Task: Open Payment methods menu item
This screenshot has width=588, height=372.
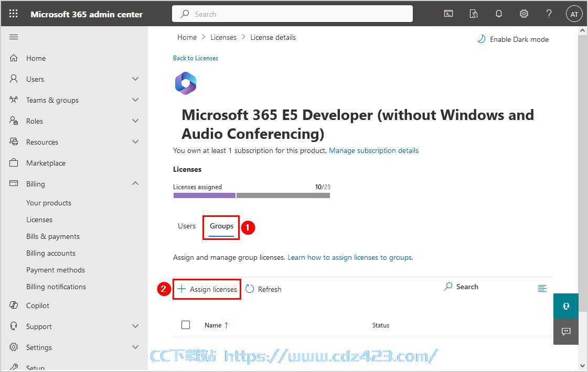Action: (56, 270)
